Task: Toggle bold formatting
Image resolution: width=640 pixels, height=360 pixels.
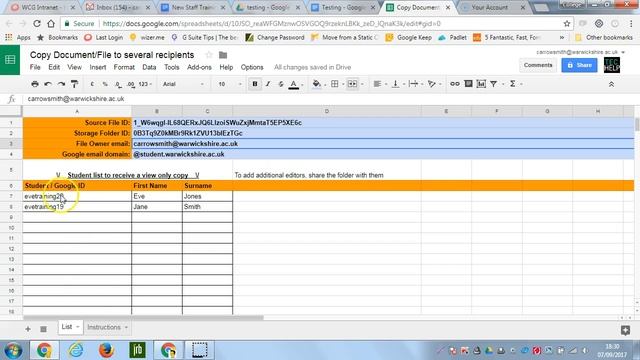Action: tap(255, 84)
